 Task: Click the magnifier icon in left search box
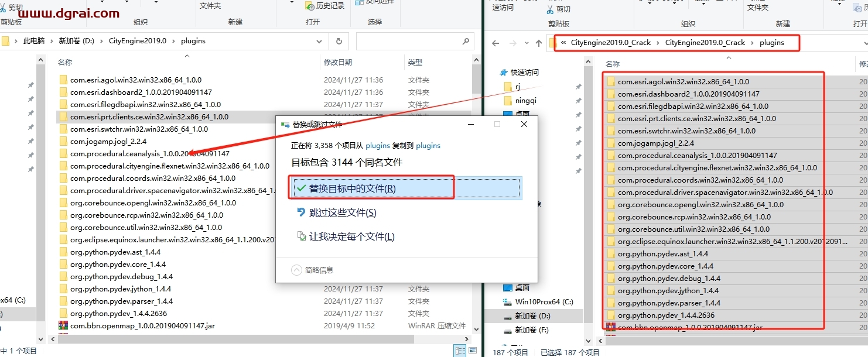click(x=466, y=42)
